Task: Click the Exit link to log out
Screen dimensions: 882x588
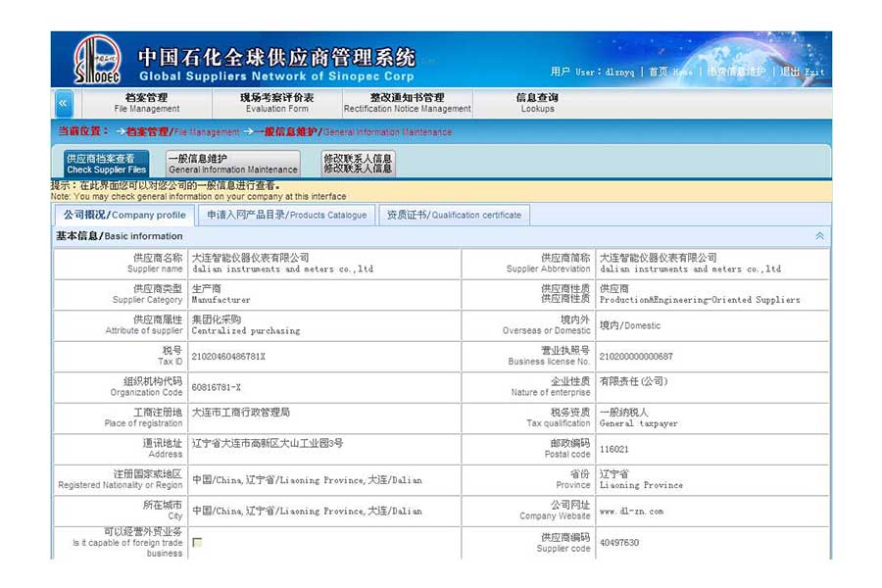Action: coord(803,72)
